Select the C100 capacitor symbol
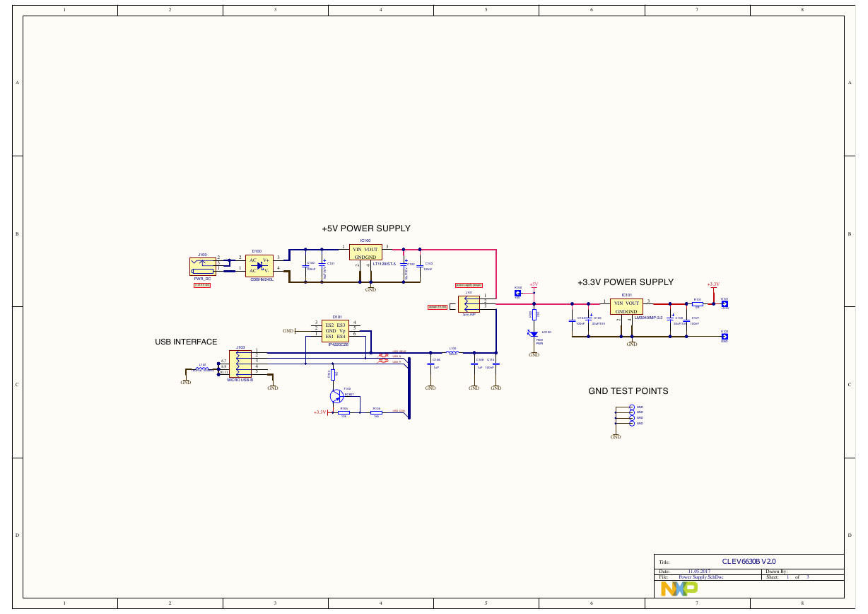The width and height of the screenshot is (868, 614). point(305,266)
